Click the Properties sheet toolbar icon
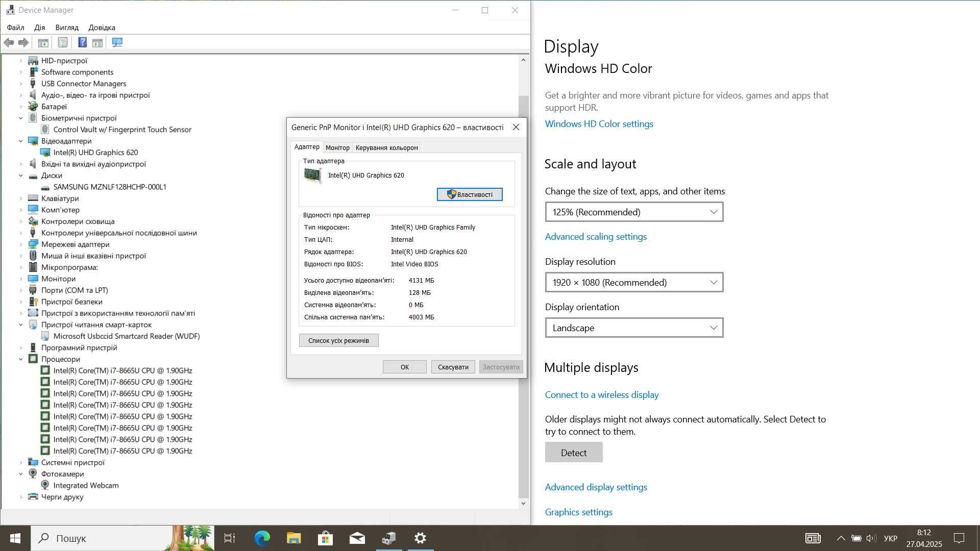This screenshot has height=551, width=980. tap(63, 43)
